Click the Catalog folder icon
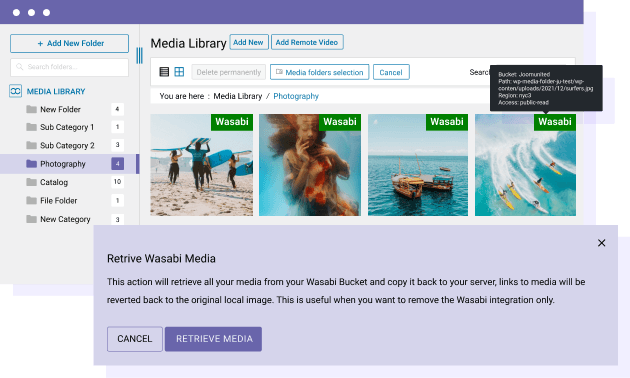Screen dimensions: 630x378 31,182
